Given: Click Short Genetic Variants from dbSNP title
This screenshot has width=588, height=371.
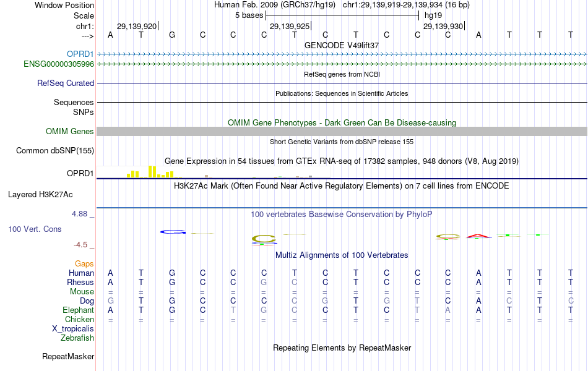Looking at the screenshot, I should click(x=342, y=142).
